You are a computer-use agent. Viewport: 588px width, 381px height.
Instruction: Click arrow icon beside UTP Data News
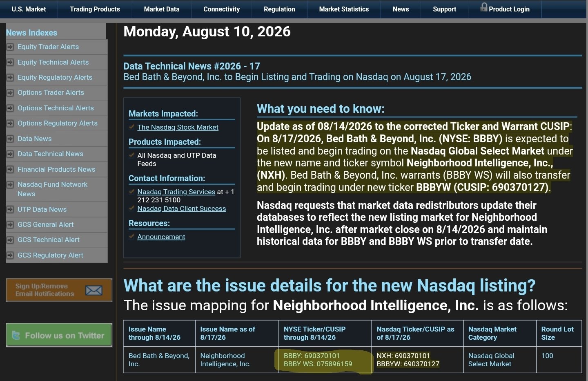point(10,210)
